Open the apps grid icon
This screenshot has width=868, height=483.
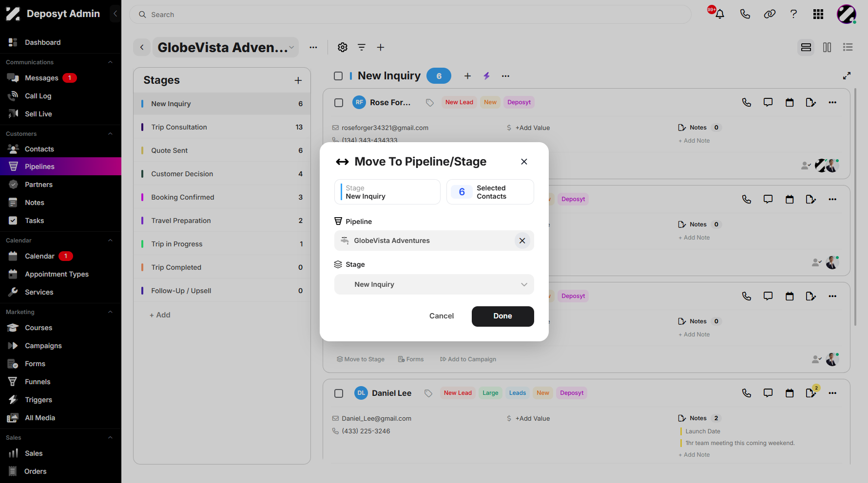click(x=818, y=14)
